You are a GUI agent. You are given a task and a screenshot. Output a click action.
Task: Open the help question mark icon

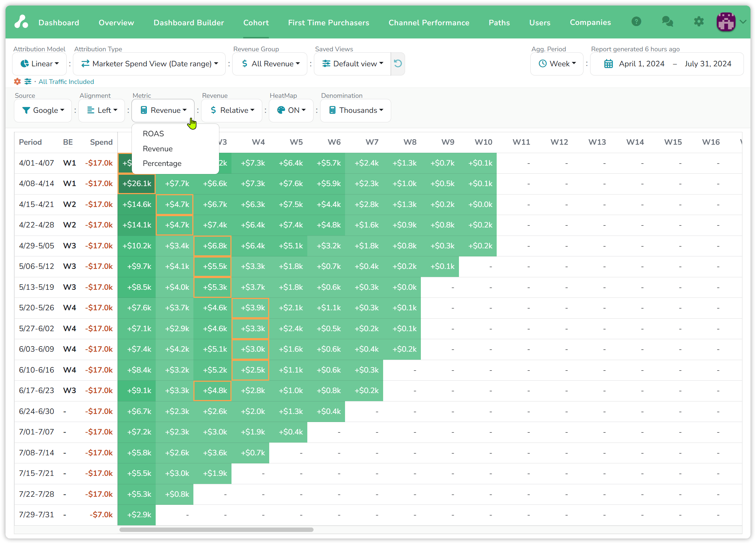[636, 22]
